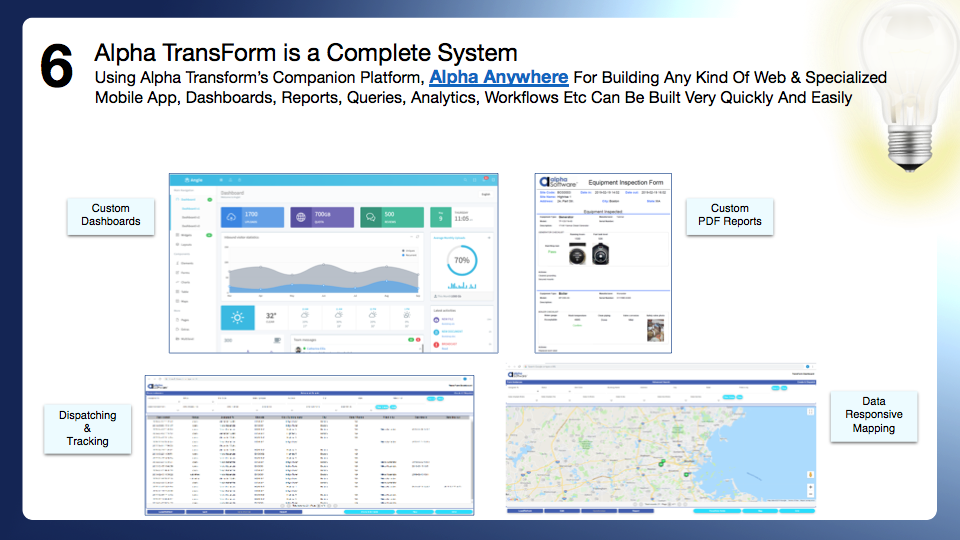The height and width of the screenshot is (540, 960).
Task: Open the Equipment Inspection Form report thumbnail
Action: [603, 263]
